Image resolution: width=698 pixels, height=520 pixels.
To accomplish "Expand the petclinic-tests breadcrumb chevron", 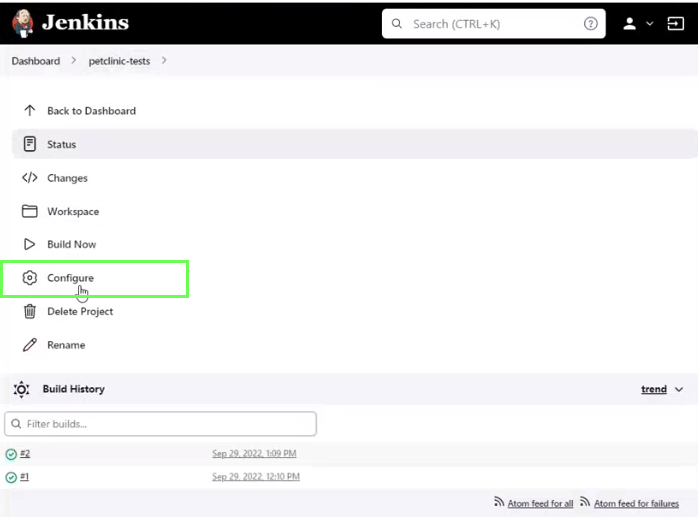I will pyautogui.click(x=164, y=61).
